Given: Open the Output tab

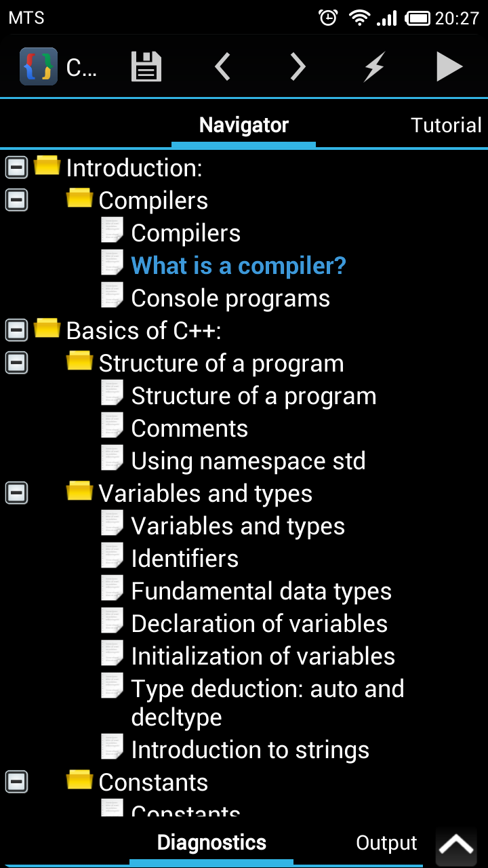Looking at the screenshot, I should coord(386,842).
